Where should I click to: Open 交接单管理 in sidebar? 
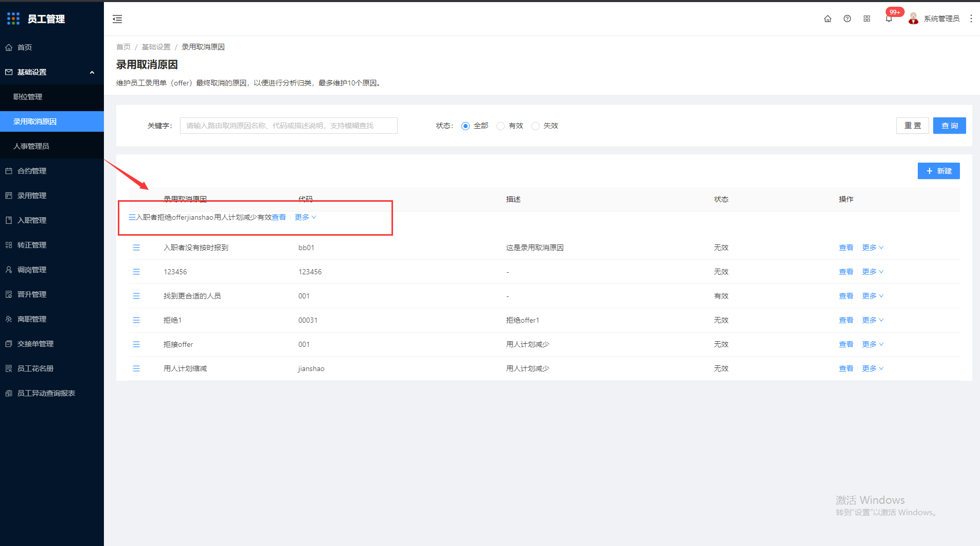tap(52, 344)
